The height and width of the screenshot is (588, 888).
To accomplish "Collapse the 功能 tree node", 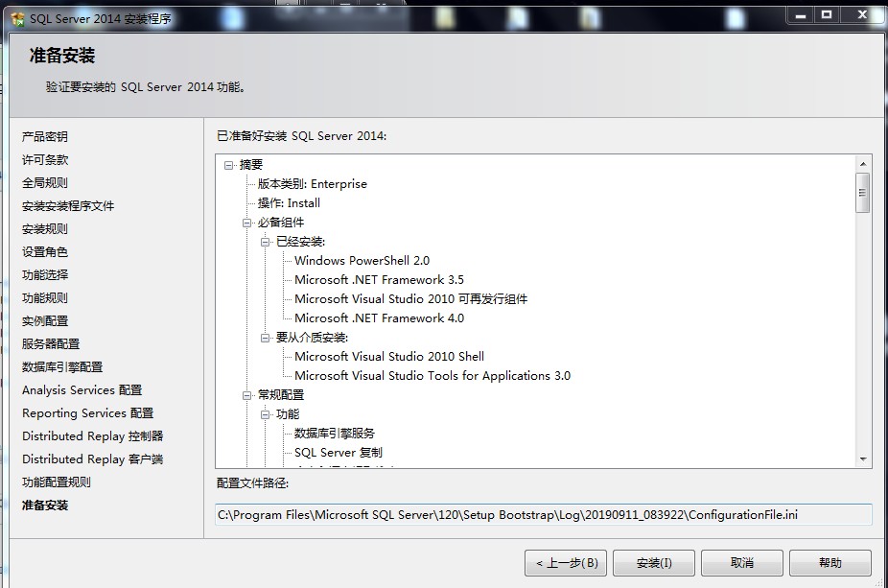I will point(265,414).
